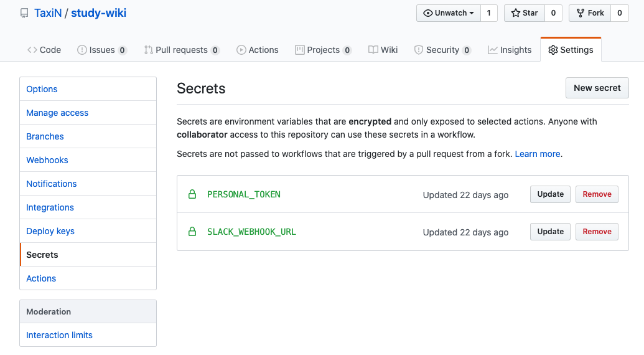Screen dimensions: 644x355
Task: Switch to the Issues tab
Action: pyautogui.click(x=101, y=50)
